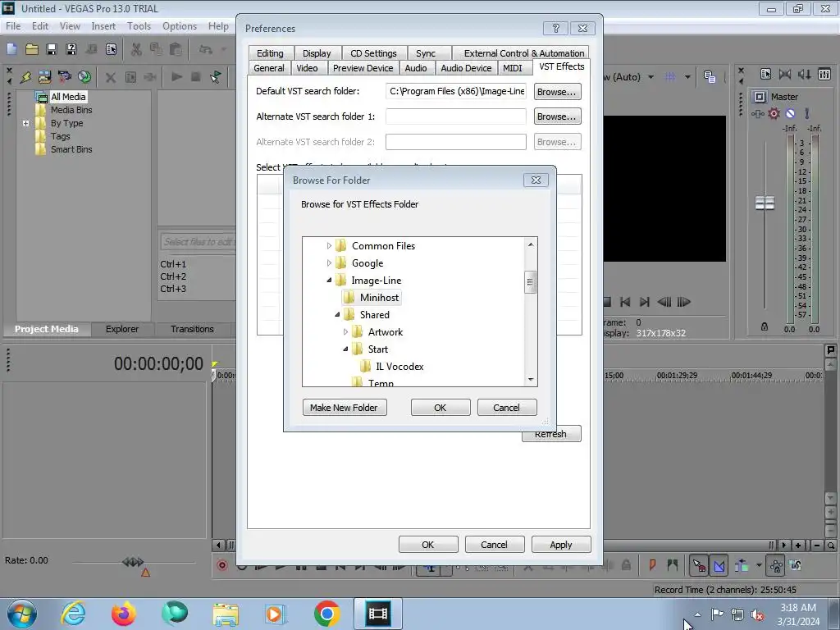Expand the Google folder node

point(329,263)
